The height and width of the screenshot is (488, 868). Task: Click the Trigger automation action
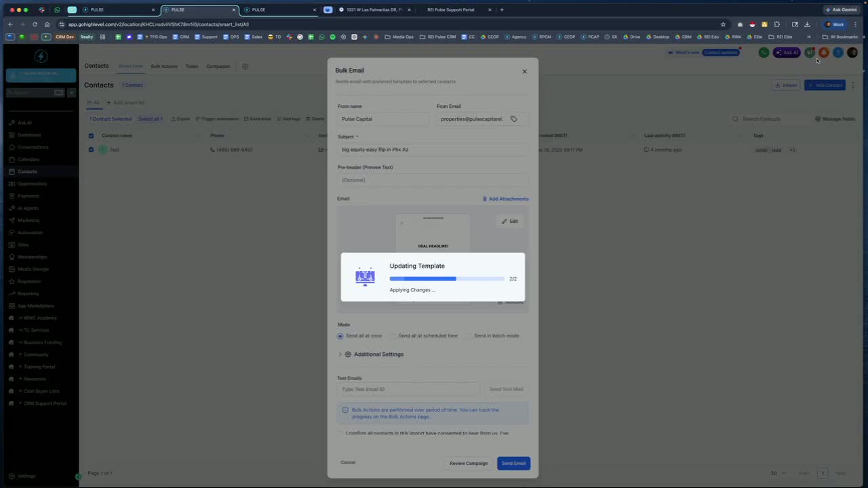217,119
